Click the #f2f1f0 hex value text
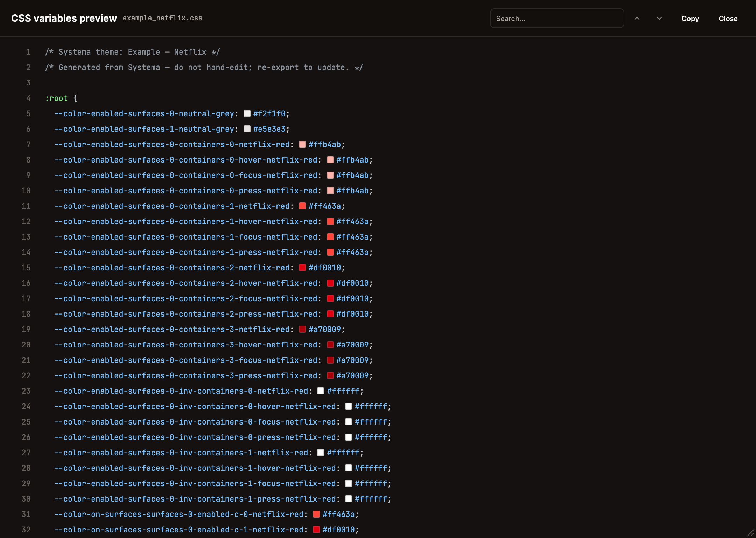The height and width of the screenshot is (538, 756). [x=269, y=113]
